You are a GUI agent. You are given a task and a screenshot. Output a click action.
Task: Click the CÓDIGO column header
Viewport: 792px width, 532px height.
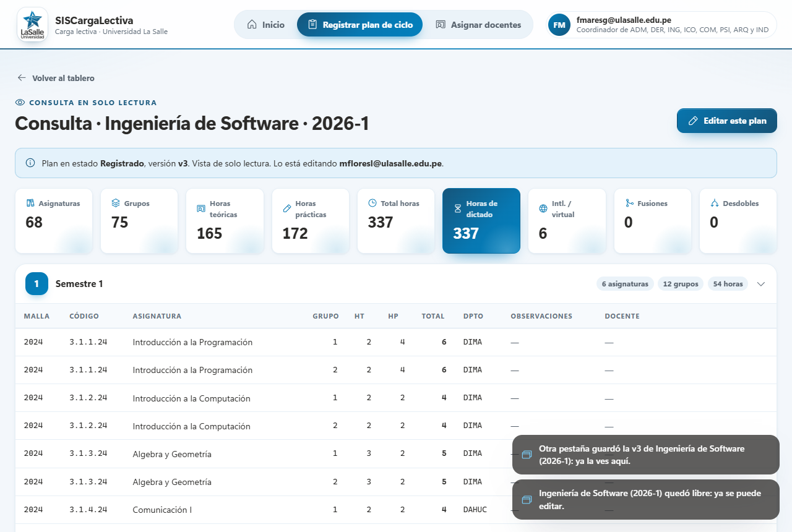coord(84,316)
